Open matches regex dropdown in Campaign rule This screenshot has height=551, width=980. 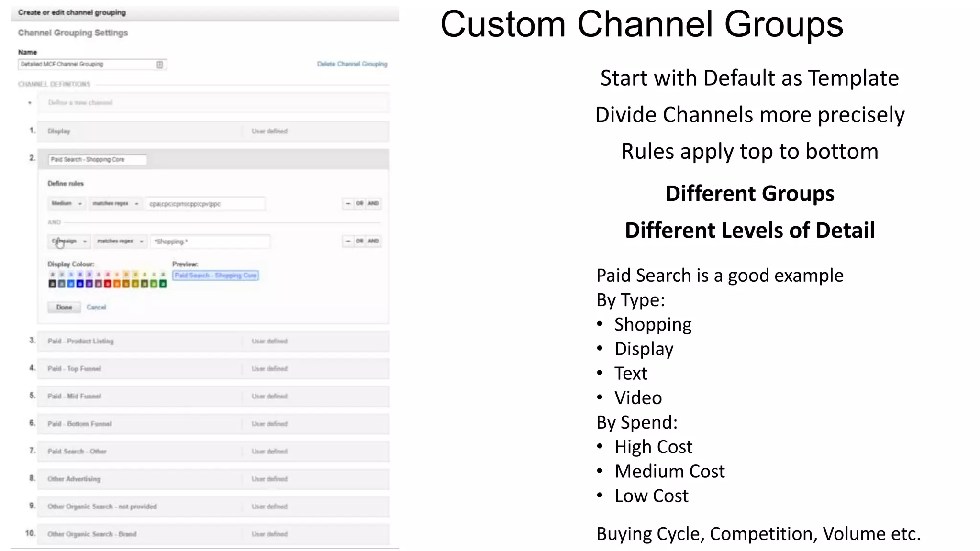point(120,241)
